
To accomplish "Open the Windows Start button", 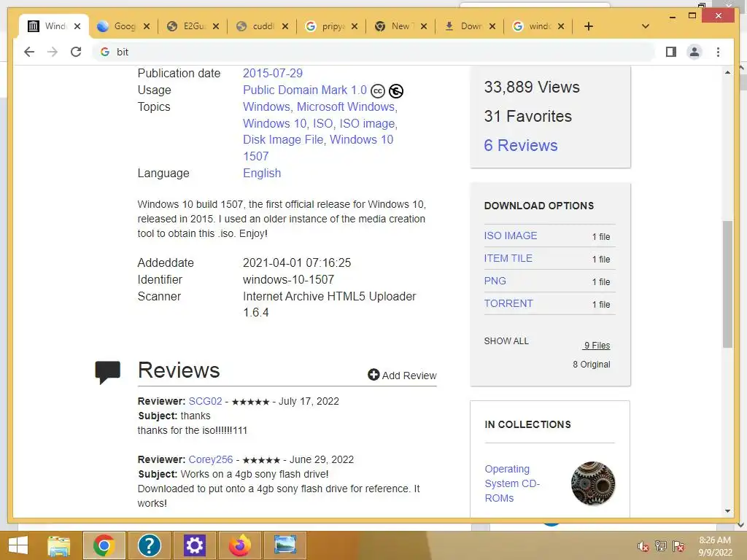I will (18, 545).
